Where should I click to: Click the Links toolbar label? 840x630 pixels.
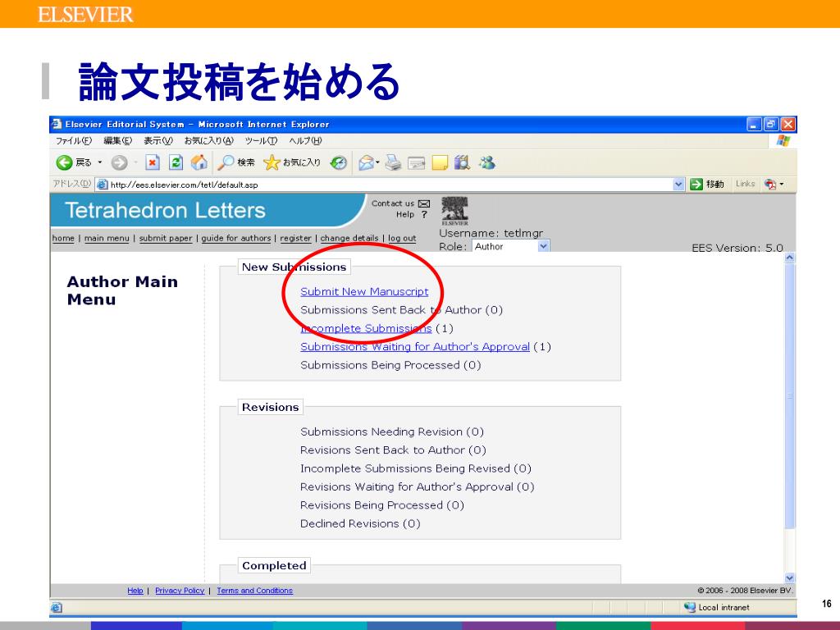click(x=745, y=184)
